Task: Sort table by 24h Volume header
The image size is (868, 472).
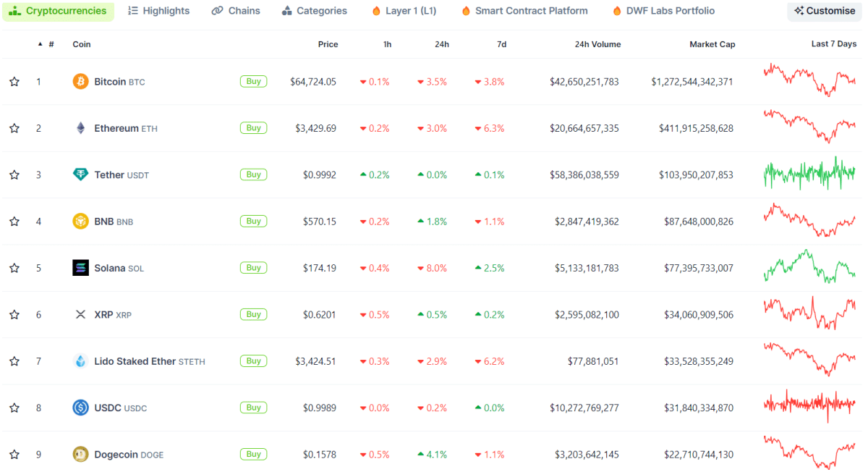Action: click(597, 44)
